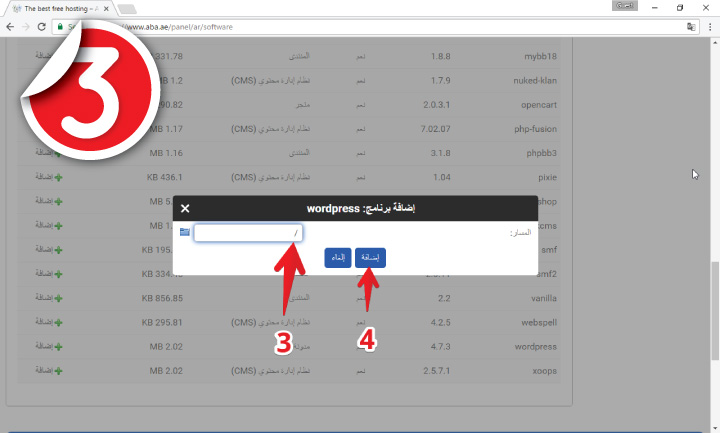This screenshot has width=720, height=433.
Task: Click version 2.5.7.1 in xoops row
Action: pos(436,371)
